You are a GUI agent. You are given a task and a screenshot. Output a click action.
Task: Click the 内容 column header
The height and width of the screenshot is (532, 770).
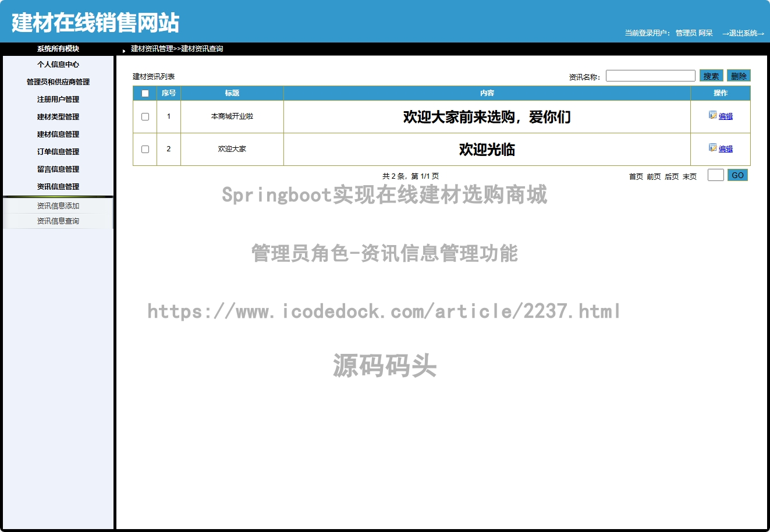click(x=487, y=93)
